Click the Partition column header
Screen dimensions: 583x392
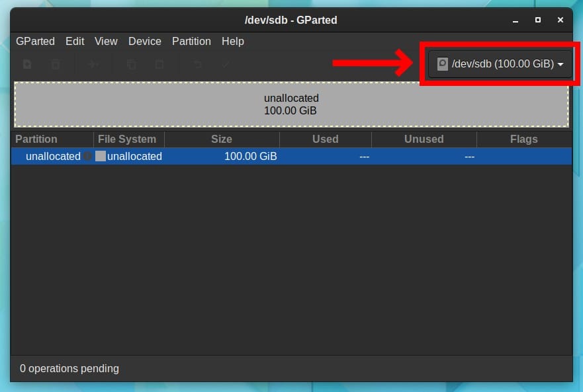(52, 139)
